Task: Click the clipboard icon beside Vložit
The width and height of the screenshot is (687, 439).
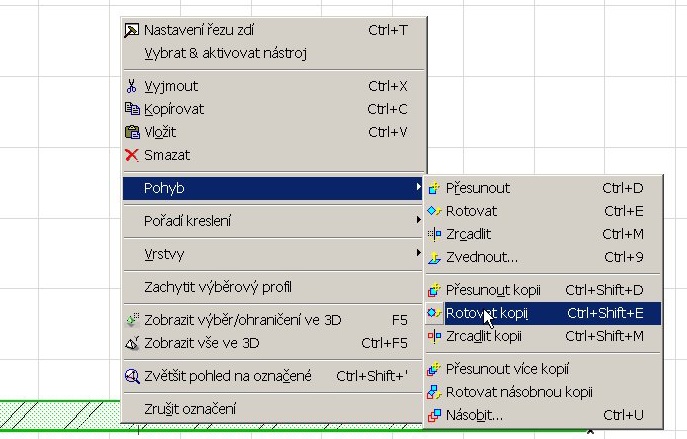Action: 132,132
